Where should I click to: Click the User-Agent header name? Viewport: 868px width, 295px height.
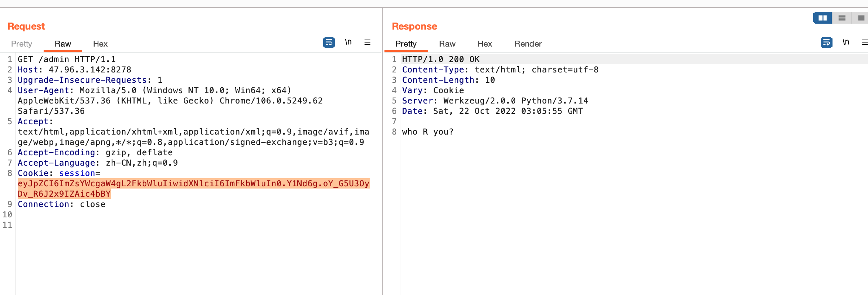click(43, 90)
